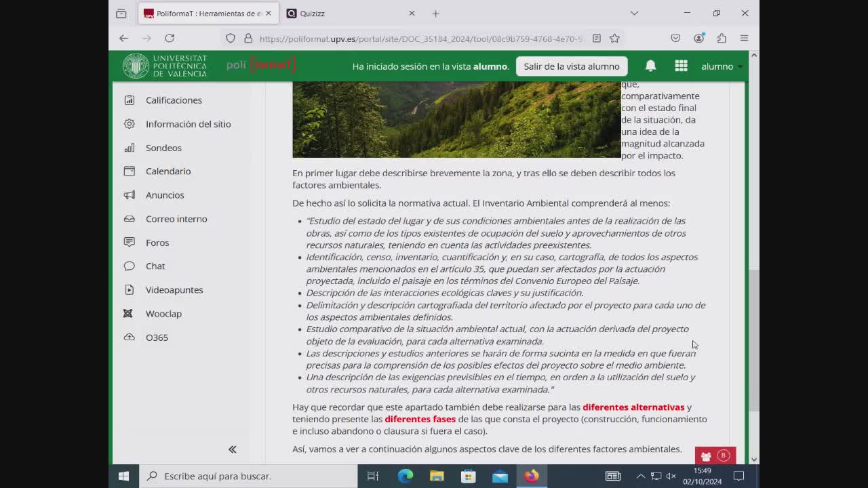This screenshot has height=488, width=868.
Task: Open Task View on the taskbar
Action: (373, 476)
